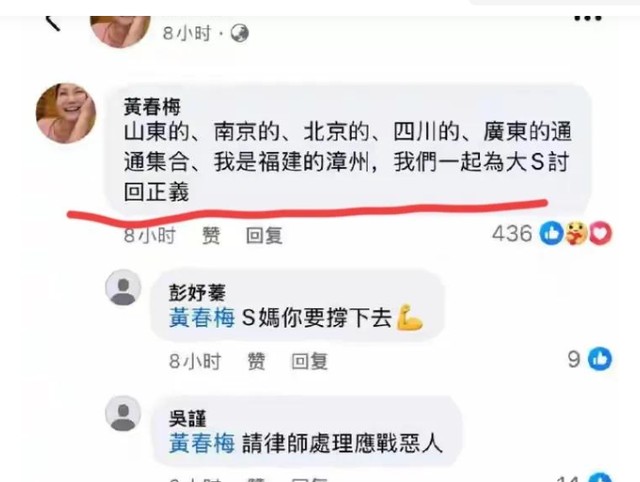Open the post author's profile picture
The width and height of the screenshot is (640, 482).
pyautogui.click(x=120, y=30)
